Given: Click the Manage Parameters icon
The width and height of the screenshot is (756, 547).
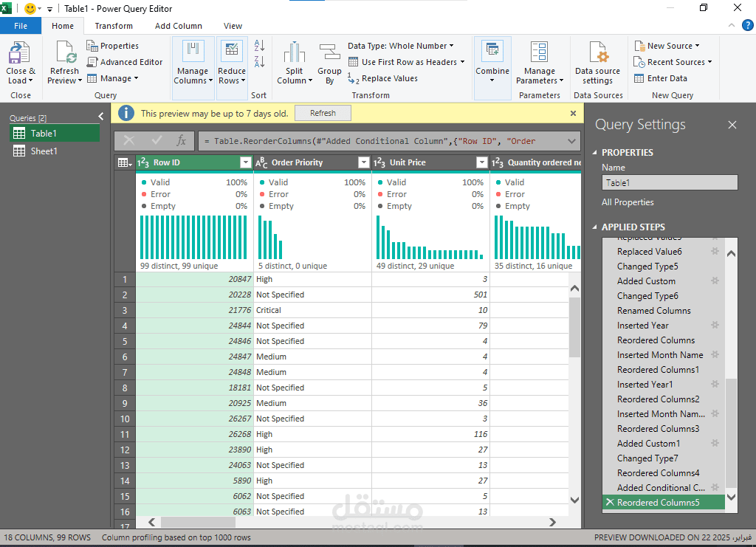Looking at the screenshot, I should (x=539, y=52).
